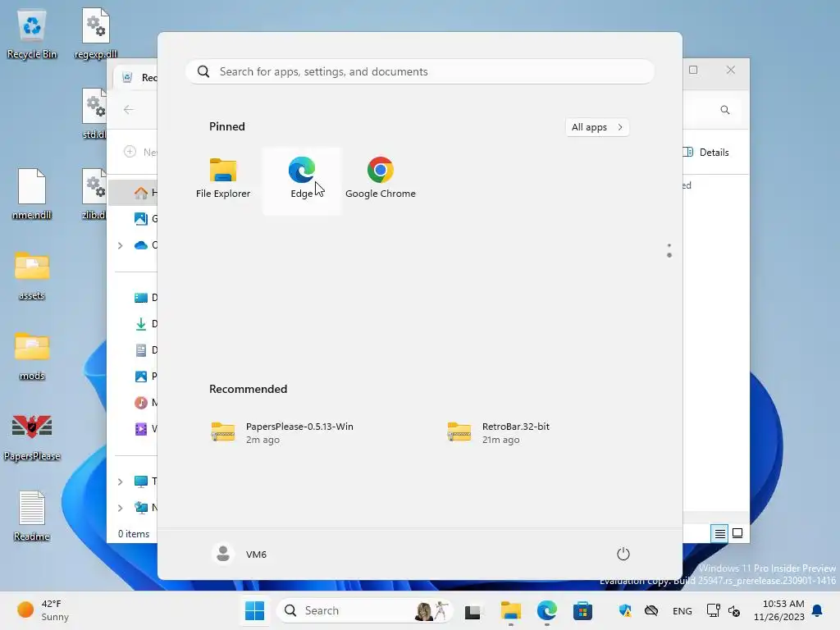
Task: Select mods folder on desktop
Action: (32, 356)
